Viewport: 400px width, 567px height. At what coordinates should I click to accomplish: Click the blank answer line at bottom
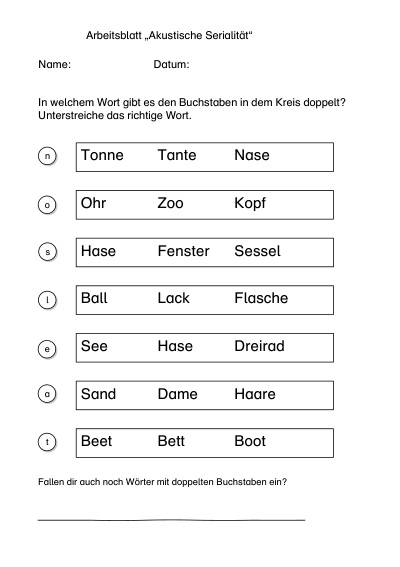pyautogui.click(x=171, y=520)
